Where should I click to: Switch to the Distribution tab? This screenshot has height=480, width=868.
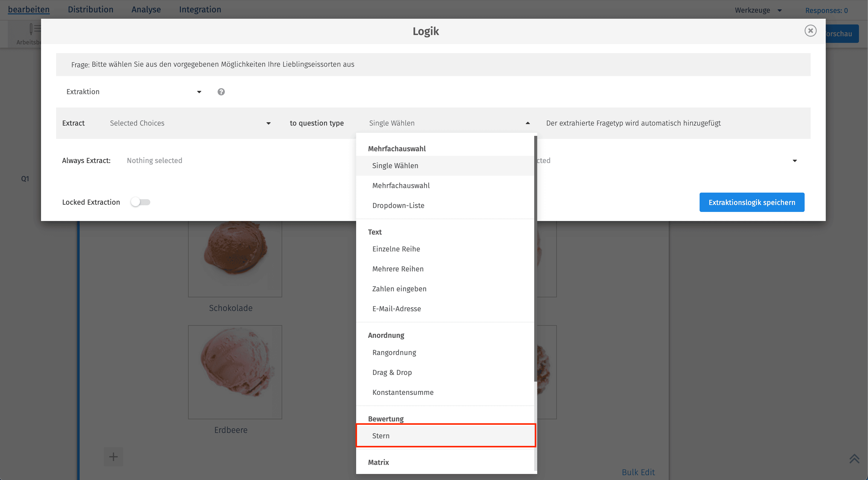coord(90,9)
